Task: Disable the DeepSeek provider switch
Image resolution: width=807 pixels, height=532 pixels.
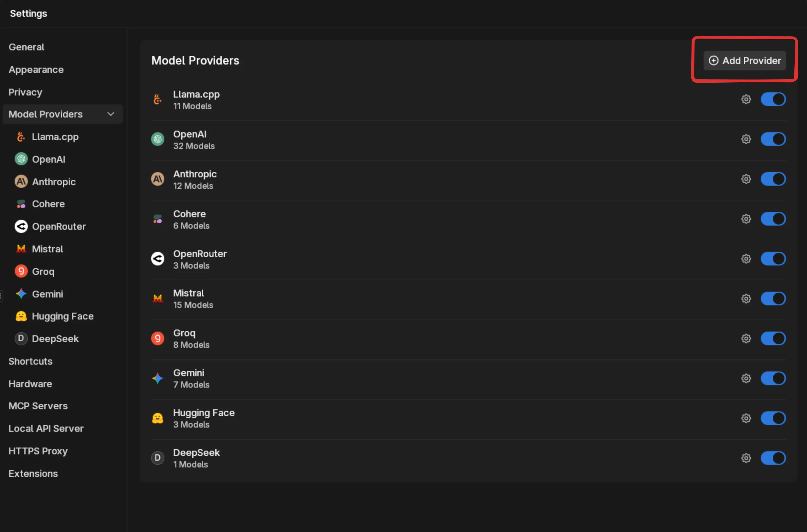Action: tap(773, 458)
